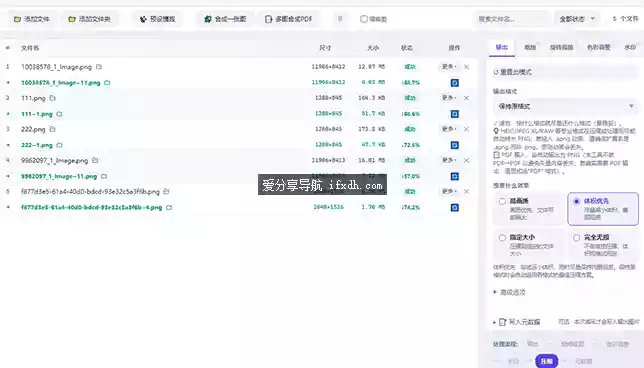Click the file icon beside 9962097_1_Image.png
644x368 pixels.
pos(95,160)
